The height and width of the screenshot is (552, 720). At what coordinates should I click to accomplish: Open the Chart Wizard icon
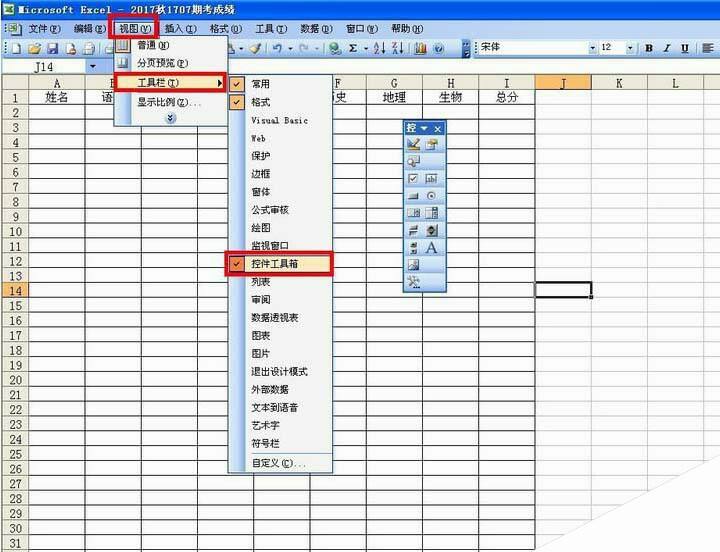click(420, 48)
